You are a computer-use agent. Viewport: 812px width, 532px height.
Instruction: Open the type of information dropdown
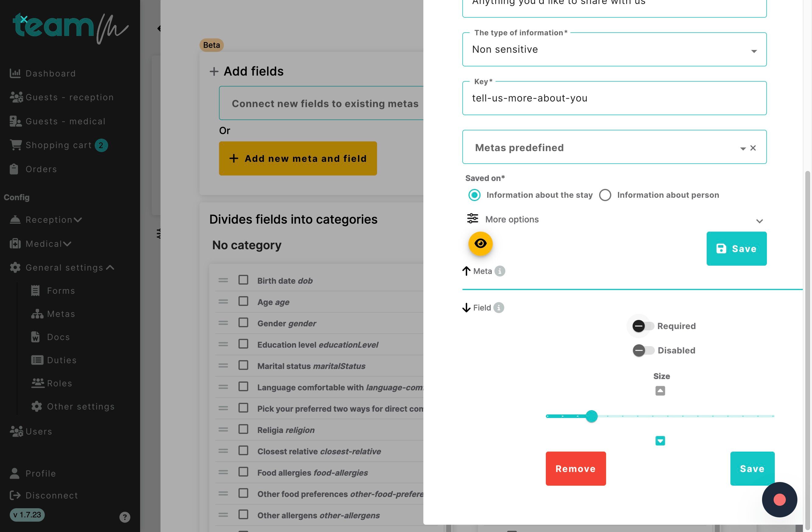click(x=614, y=49)
